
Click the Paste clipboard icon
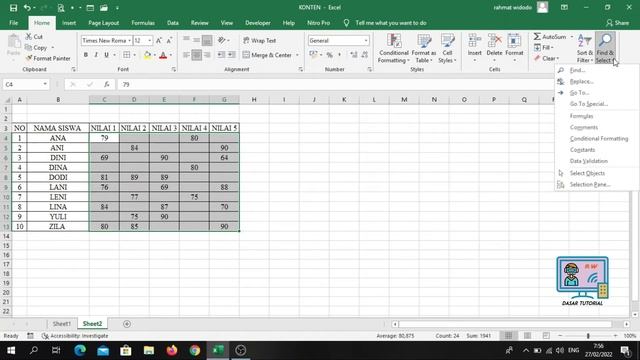tap(13, 42)
